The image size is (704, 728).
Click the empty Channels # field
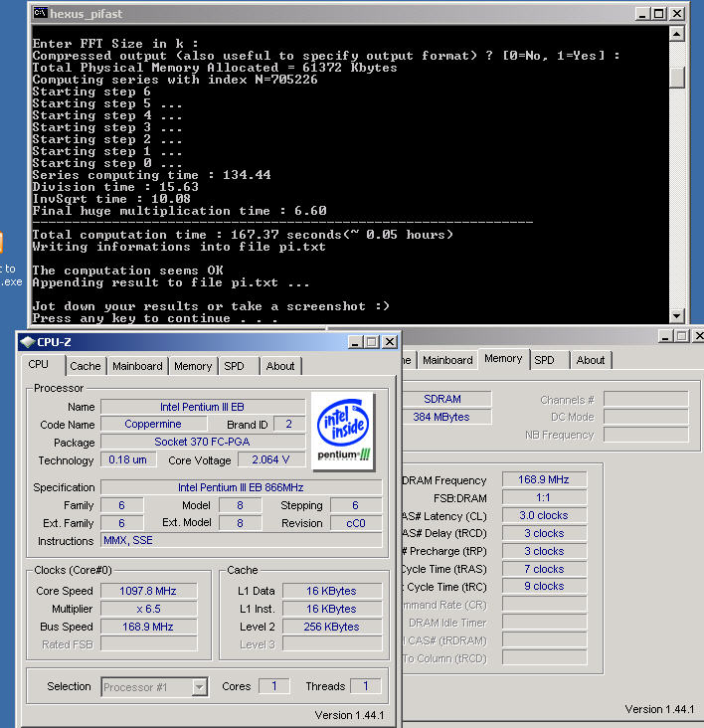tap(646, 399)
